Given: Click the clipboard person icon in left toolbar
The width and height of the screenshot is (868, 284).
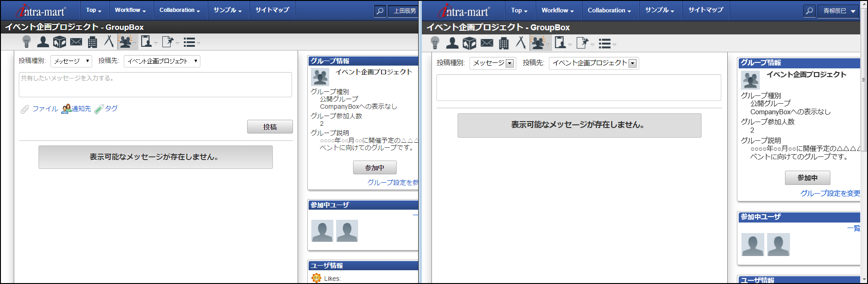Looking at the screenshot, I should [147, 42].
